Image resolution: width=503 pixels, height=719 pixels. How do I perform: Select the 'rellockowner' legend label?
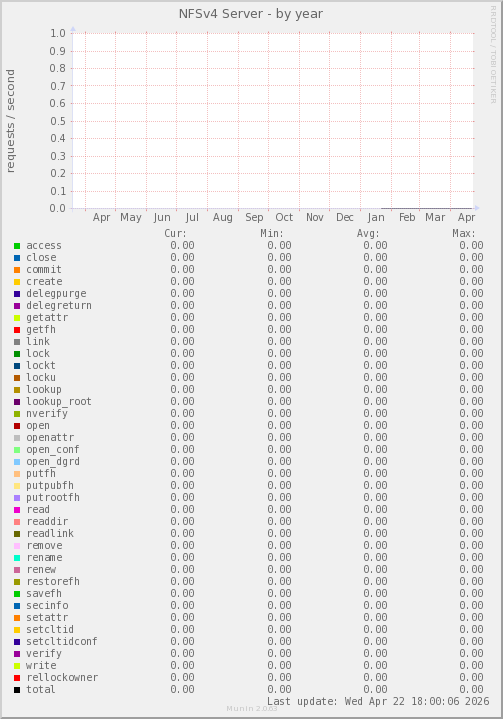pos(62,677)
